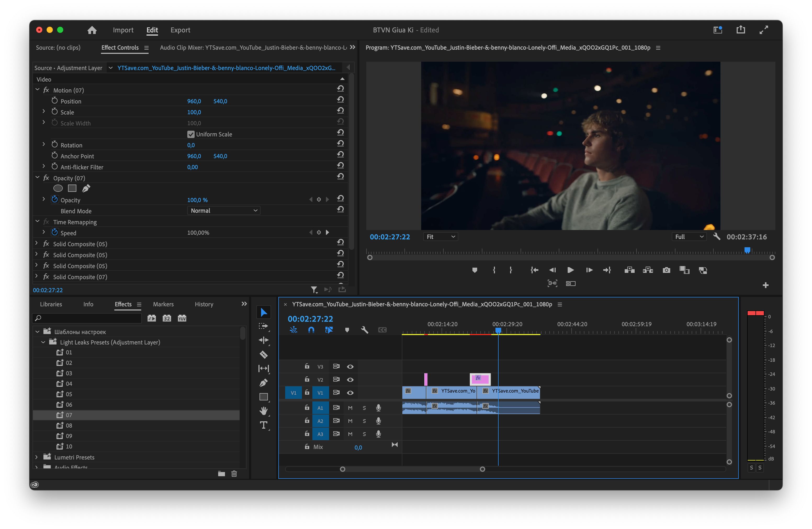
Task: Toggle animation stopwatch for Position
Action: (x=55, y=101)
